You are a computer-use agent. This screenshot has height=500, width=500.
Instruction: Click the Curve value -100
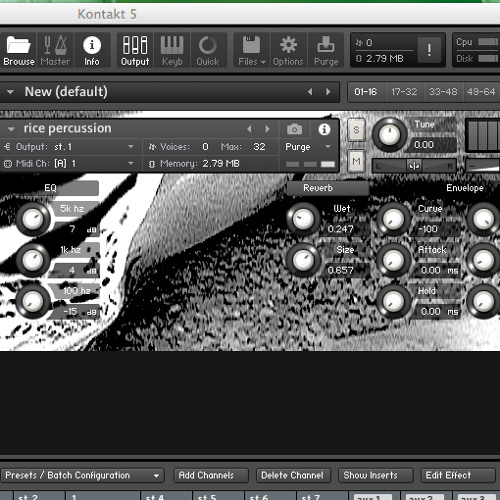pyautogui.click(x=428, y=229)
